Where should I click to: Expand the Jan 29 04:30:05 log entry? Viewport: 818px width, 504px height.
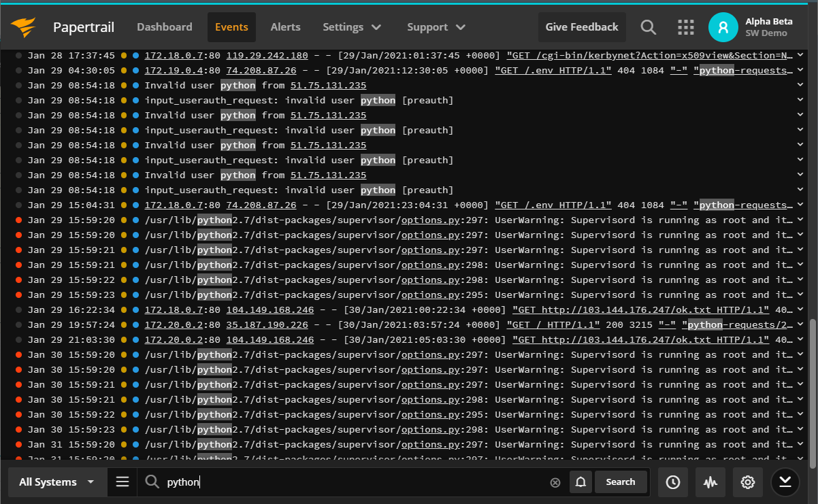coord(800,70)
